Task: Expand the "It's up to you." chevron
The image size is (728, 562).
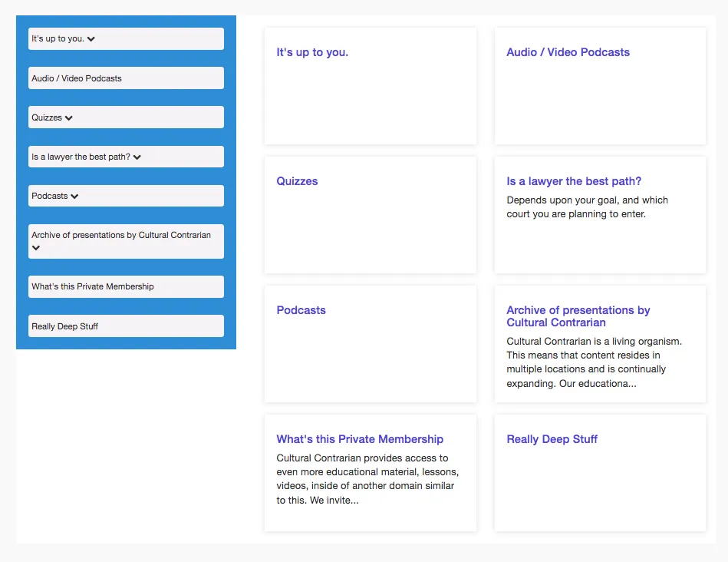Action: [x=91, y=39]
